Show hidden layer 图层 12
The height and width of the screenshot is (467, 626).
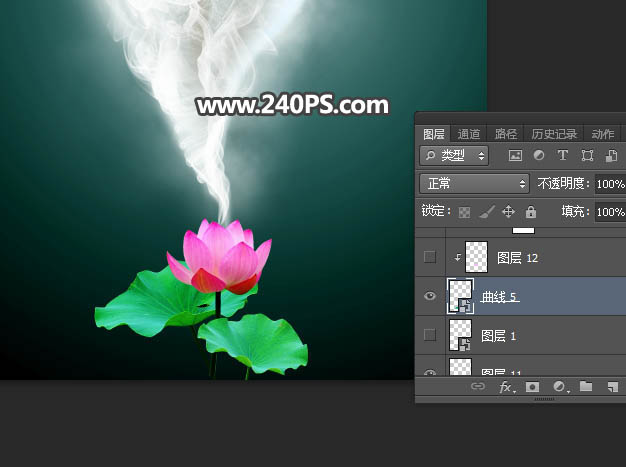click(x=430, y=257)
